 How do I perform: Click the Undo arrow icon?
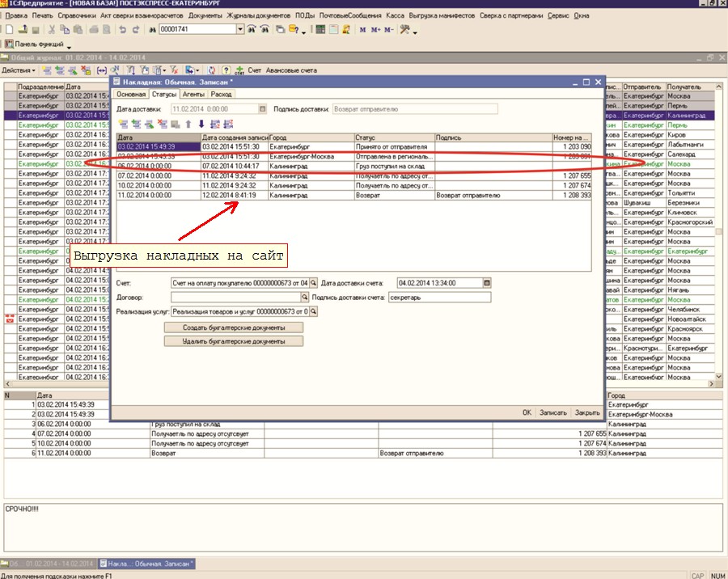tap(123, 29)
